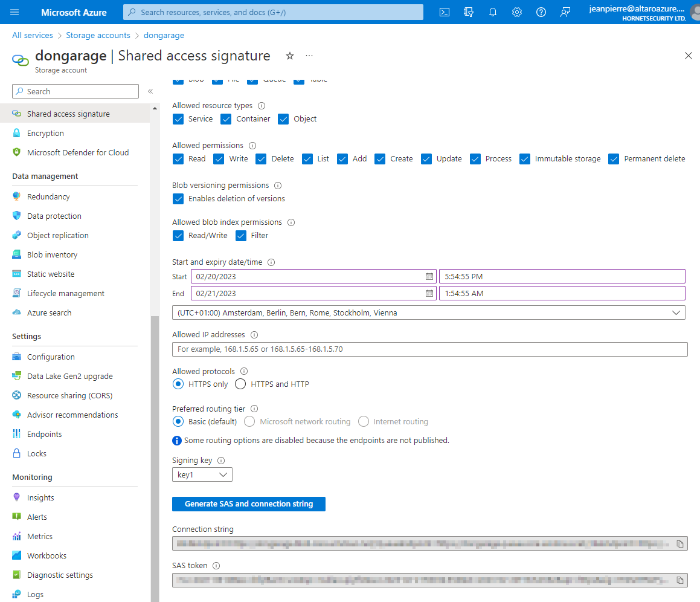Open portal settings gear
Screen dimensions: 700x602
(x=516, y=12)
